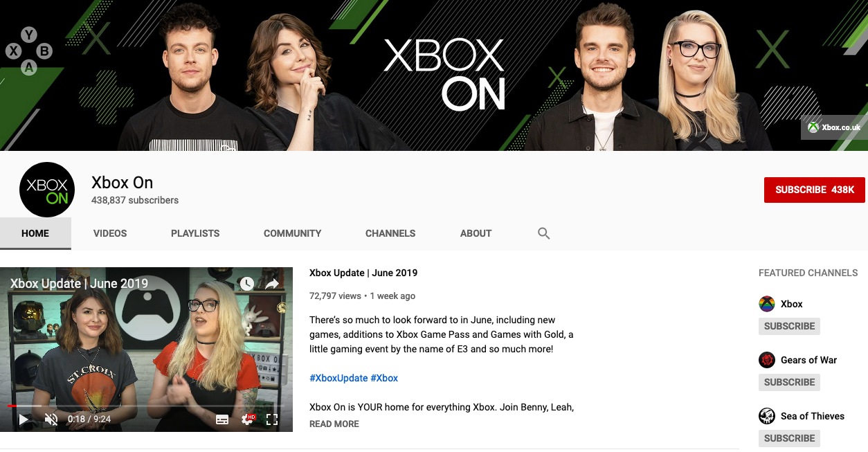The height and width of the screenshot is (452, 868).
Task: Click the video title overlay inside player
Action: click(79, 283)
